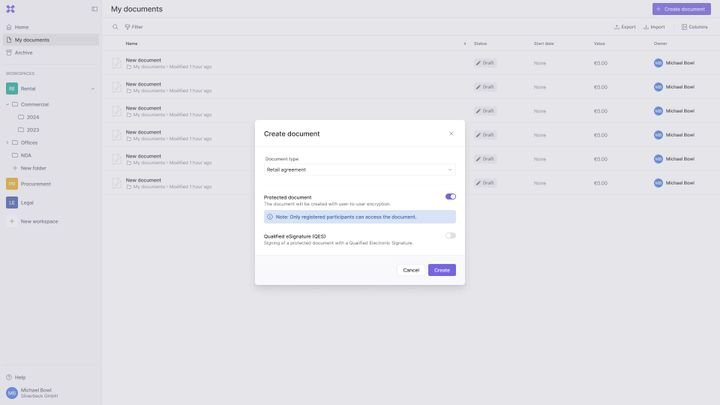Screen dimensions: 720x405
Task: Click the search magnifier icon
Action: (x=115, y=27)
